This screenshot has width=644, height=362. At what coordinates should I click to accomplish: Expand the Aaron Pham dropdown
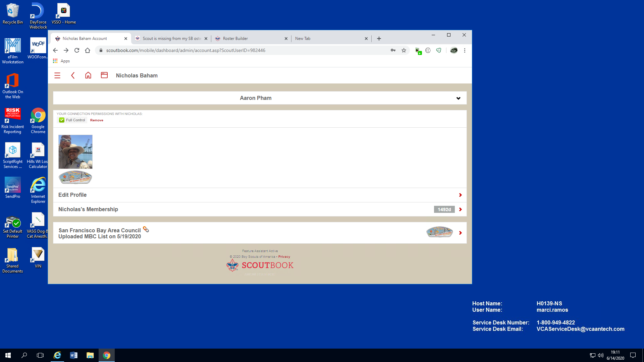click(458, 98)
